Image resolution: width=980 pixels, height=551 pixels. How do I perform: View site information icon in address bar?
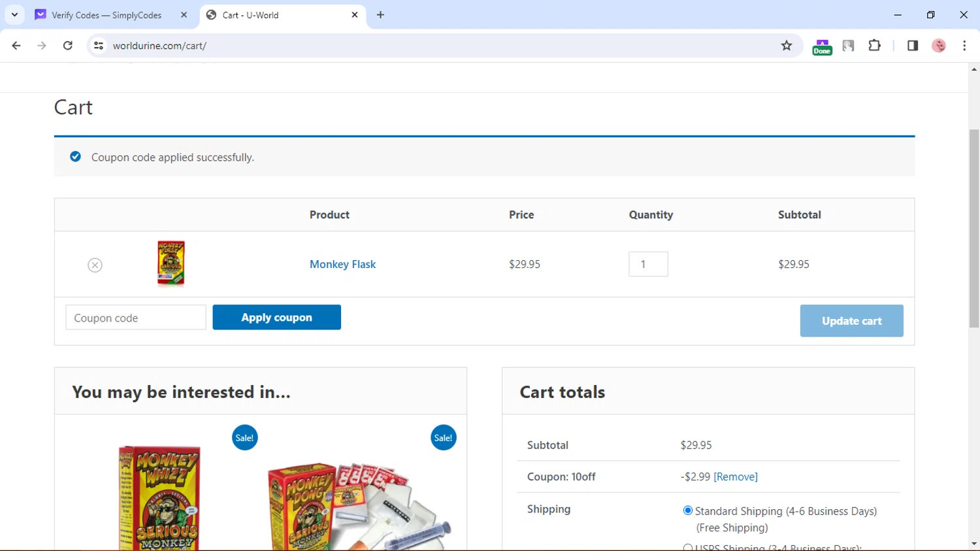[x=99, y=46]
